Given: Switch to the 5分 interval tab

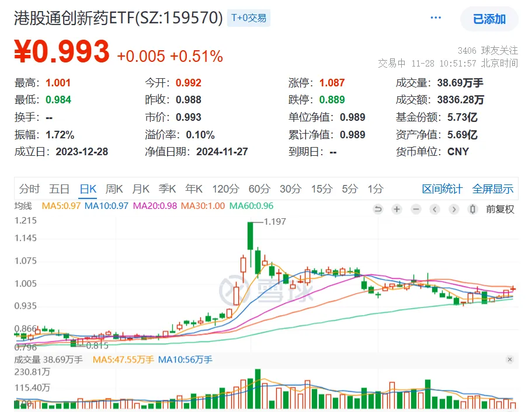Looking at the screenshot, I should click(x=350, y=188).
